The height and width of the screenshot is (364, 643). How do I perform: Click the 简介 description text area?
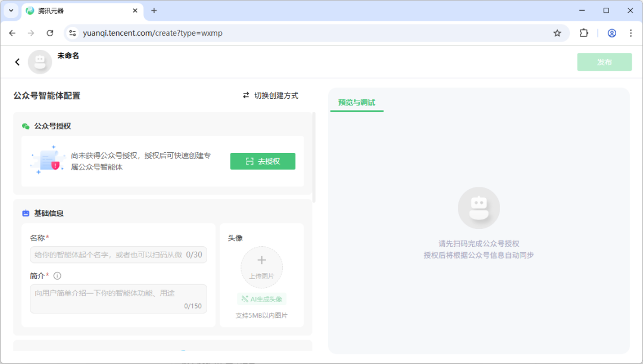point(118,299)
